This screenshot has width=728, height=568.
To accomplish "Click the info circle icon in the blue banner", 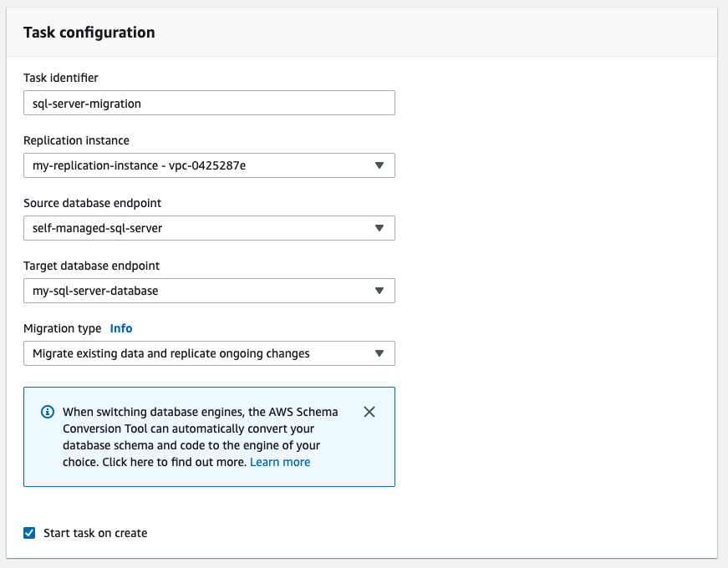I will (47, 411).
